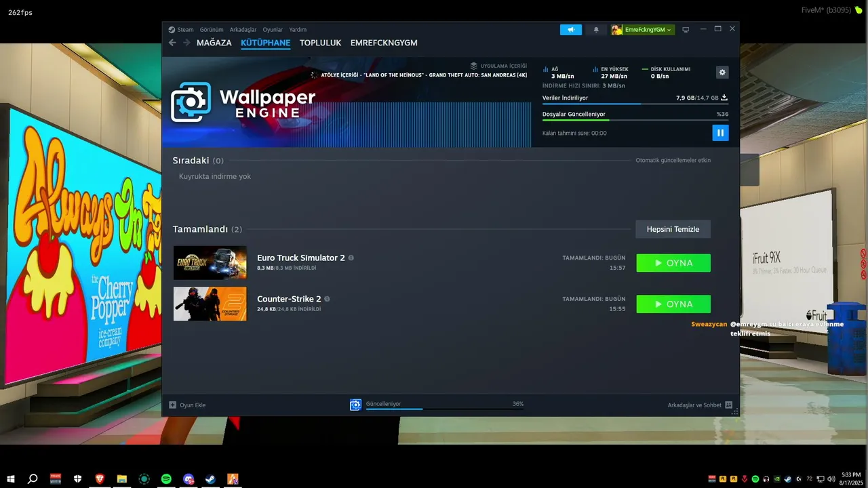Screen dimensions: 868x488
Task: Open the Steam notifications bell
Action: click(x=596, y=30)
